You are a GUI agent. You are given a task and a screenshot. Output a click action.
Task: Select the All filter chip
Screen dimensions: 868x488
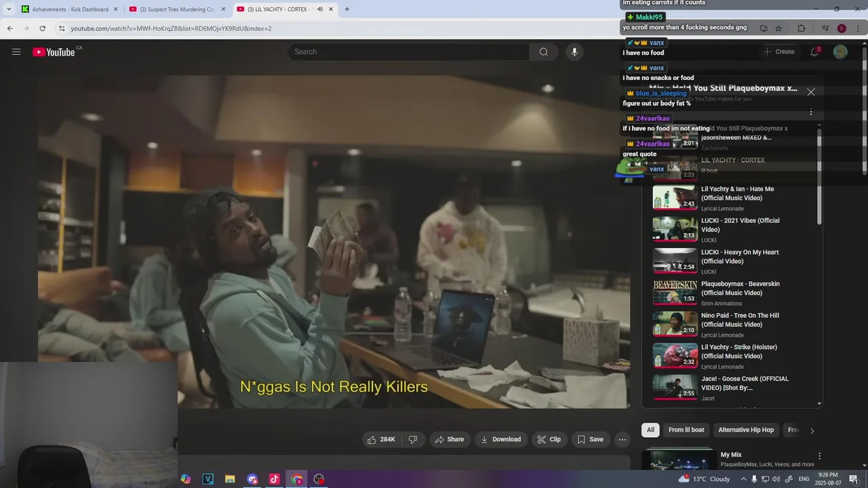(x=650, y=430)
